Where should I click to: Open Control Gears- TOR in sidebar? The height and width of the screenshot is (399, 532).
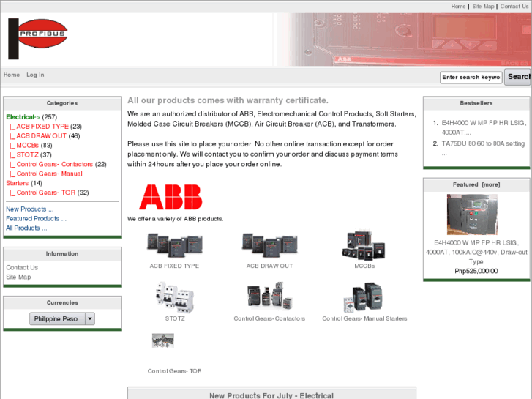(46, 193)
